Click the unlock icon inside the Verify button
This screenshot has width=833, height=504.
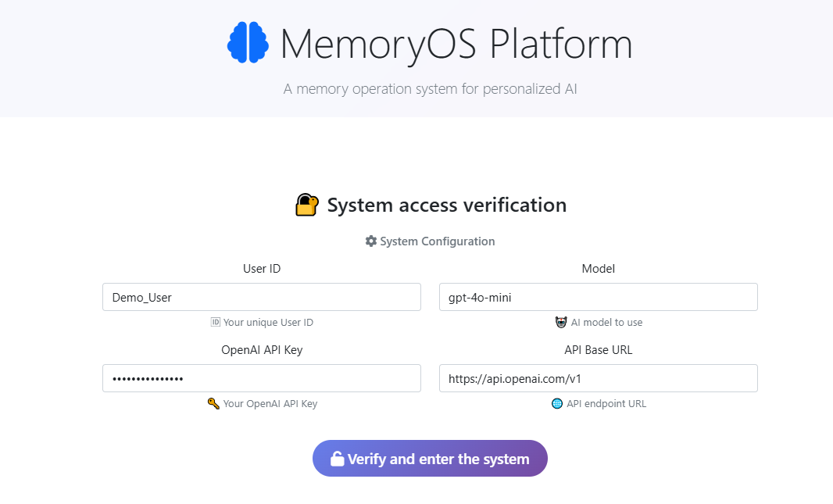click(337, 459)
